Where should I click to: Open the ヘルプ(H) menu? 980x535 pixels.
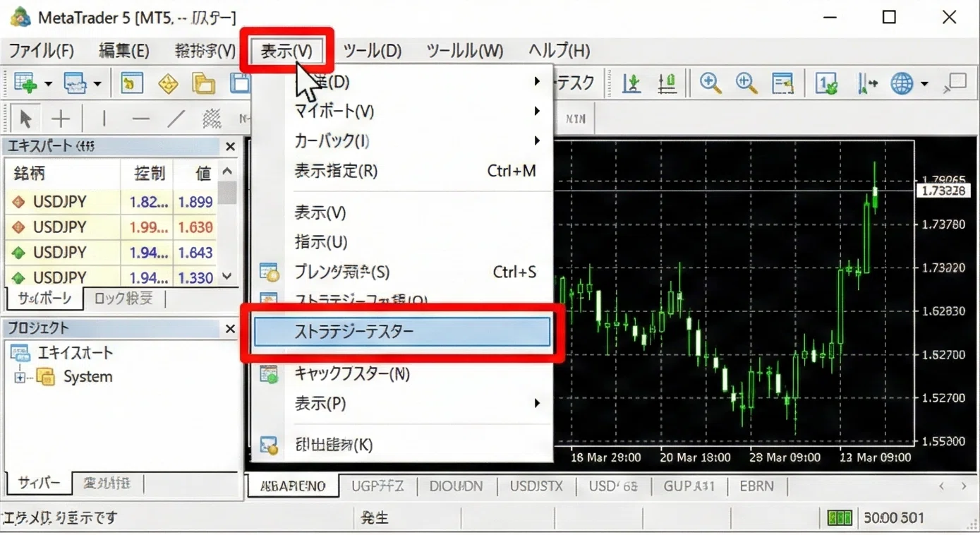click(559, 51)
